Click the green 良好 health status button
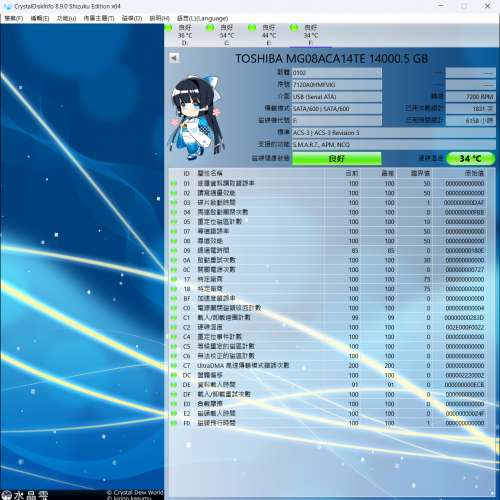Screen dimensions: 500x500 point(336,159)
